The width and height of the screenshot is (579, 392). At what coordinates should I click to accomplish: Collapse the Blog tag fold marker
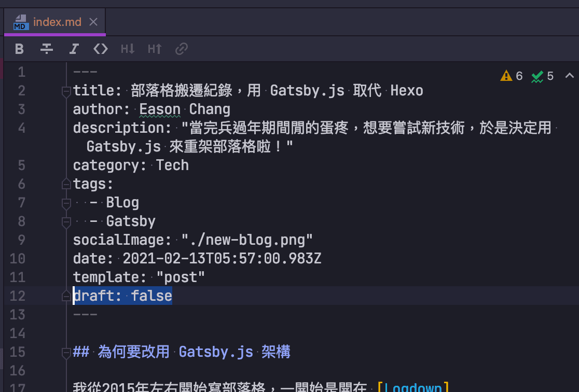click(x=65, y=204)
